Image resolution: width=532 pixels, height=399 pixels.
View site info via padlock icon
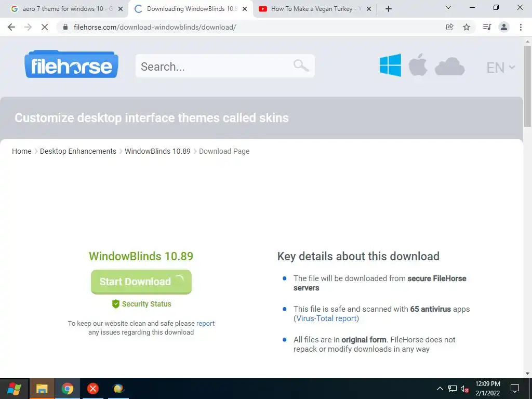click(65, 27)
